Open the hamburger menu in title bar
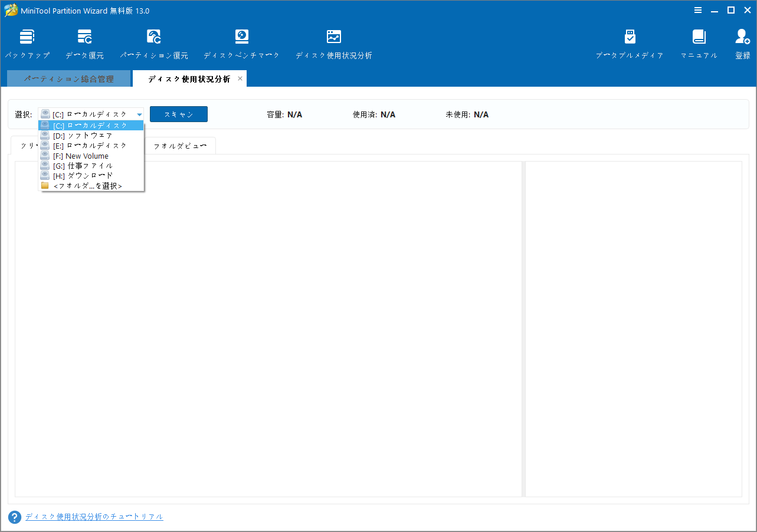Screen dimensions: 757x532 click(x=698, y=10)
